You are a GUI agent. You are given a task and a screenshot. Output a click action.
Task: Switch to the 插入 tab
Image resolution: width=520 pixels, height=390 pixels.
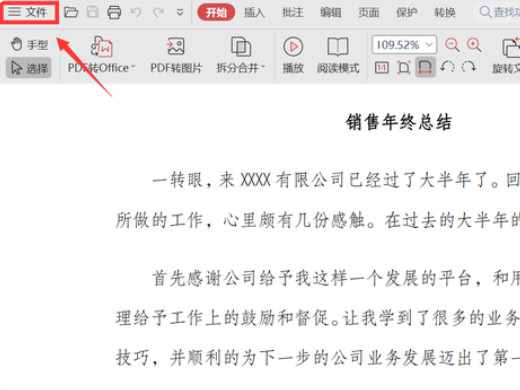254,12
